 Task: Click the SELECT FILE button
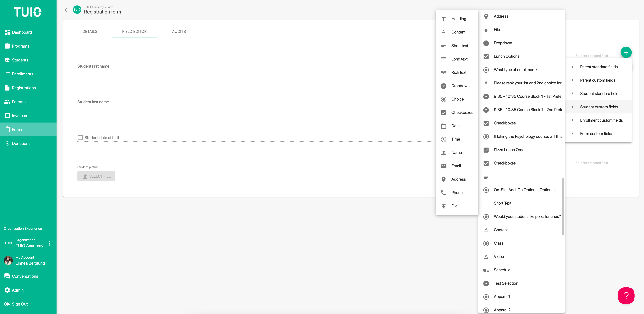(x=96, y=176)
